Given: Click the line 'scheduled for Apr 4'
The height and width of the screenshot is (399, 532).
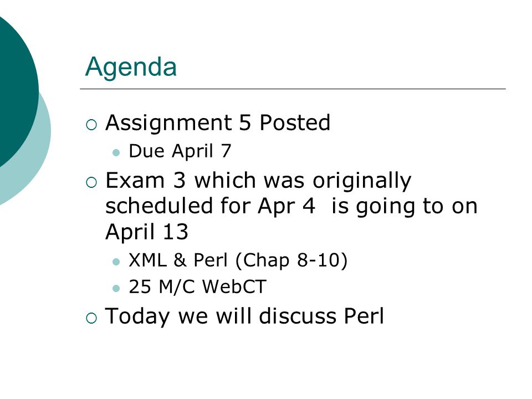Looking at the screenshot, I should pos(211,206).
